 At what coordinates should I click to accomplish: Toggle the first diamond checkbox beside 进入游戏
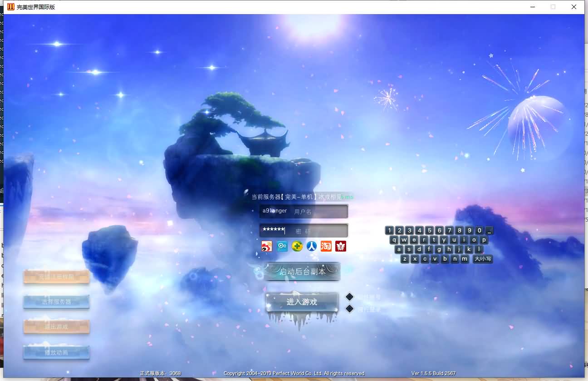pyautogui.click(x=349, y=297)
